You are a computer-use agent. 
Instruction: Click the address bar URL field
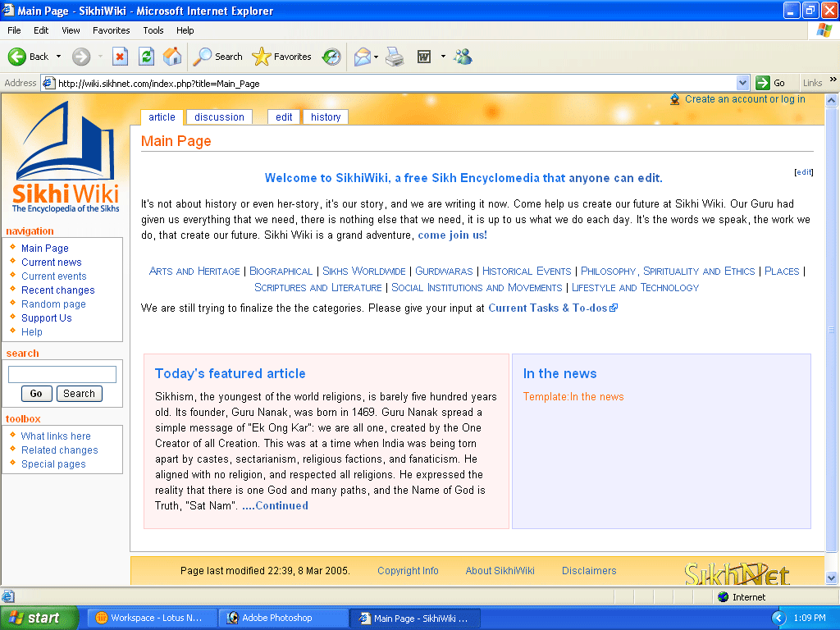click(x=395, y=83)
